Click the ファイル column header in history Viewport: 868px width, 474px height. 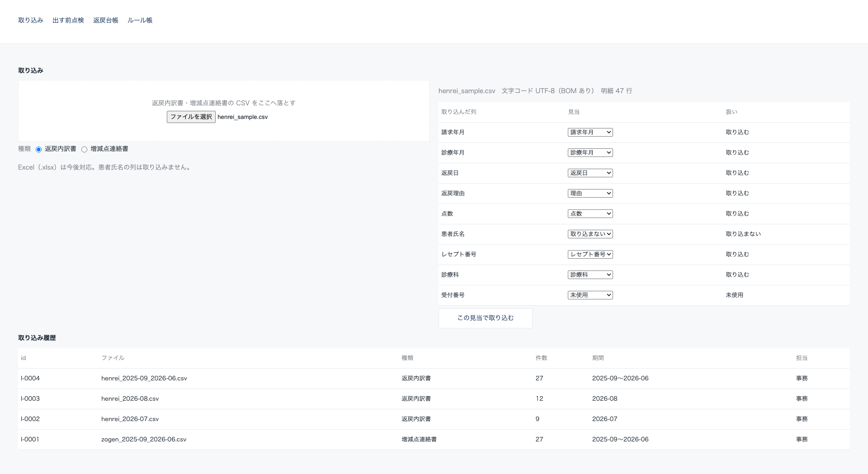[113, 358]
